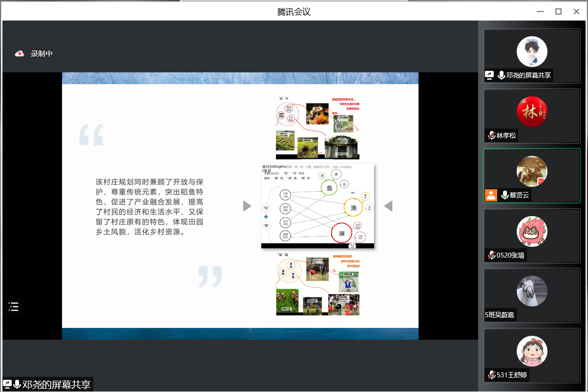The image size is (588, 392).
Task: Select 531王舒婷's cartoon girl avatar
Action: [x=532, y=351]
